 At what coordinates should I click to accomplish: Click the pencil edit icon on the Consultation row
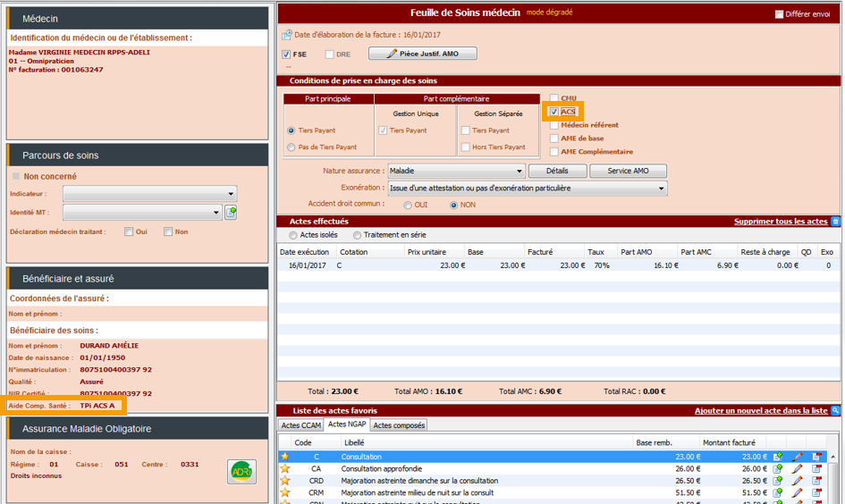tap(798, 457)
